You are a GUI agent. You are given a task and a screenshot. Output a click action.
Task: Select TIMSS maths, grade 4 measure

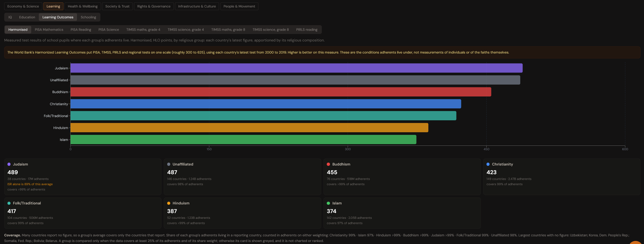point(143,30)
